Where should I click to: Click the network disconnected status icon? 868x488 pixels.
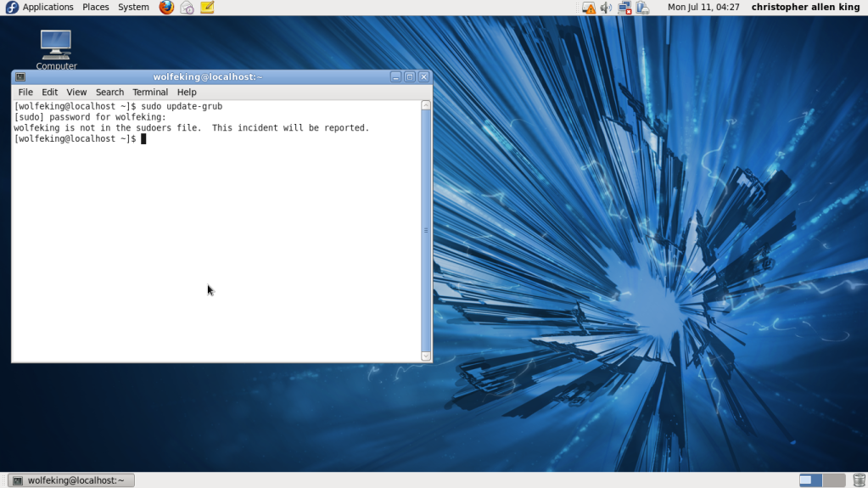click(624, 8)
